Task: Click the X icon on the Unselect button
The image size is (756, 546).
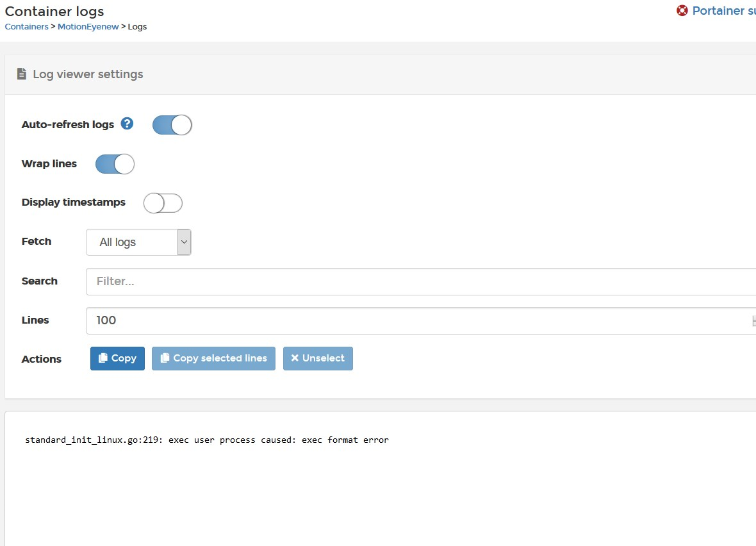Action: pyautogui.click(x=293, y=358)
